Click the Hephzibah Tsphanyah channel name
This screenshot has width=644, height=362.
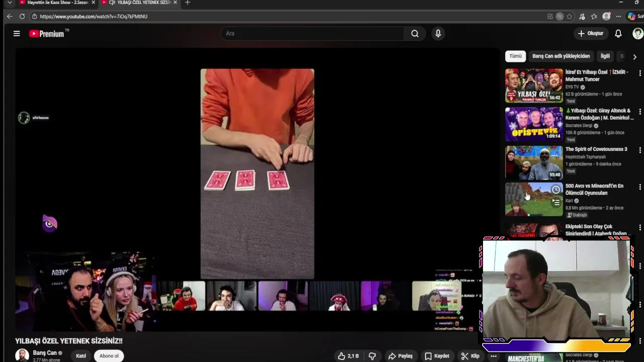tap(586, 157)
